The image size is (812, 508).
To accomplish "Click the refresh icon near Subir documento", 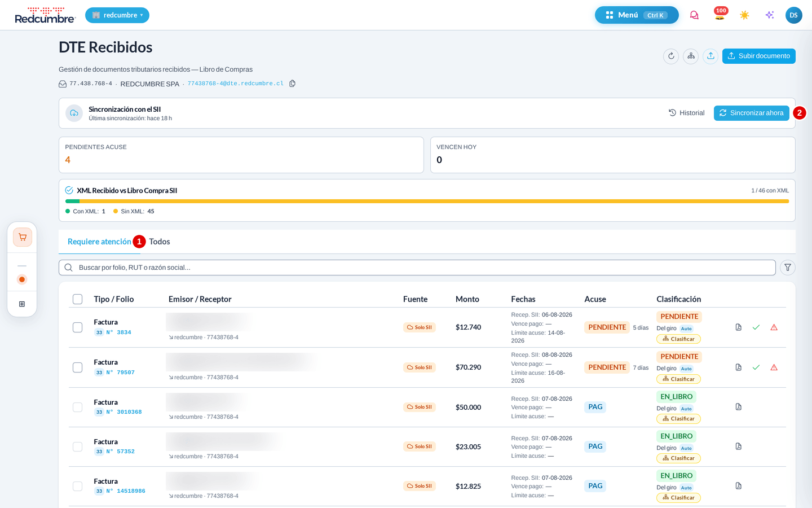I will point(671,56).
